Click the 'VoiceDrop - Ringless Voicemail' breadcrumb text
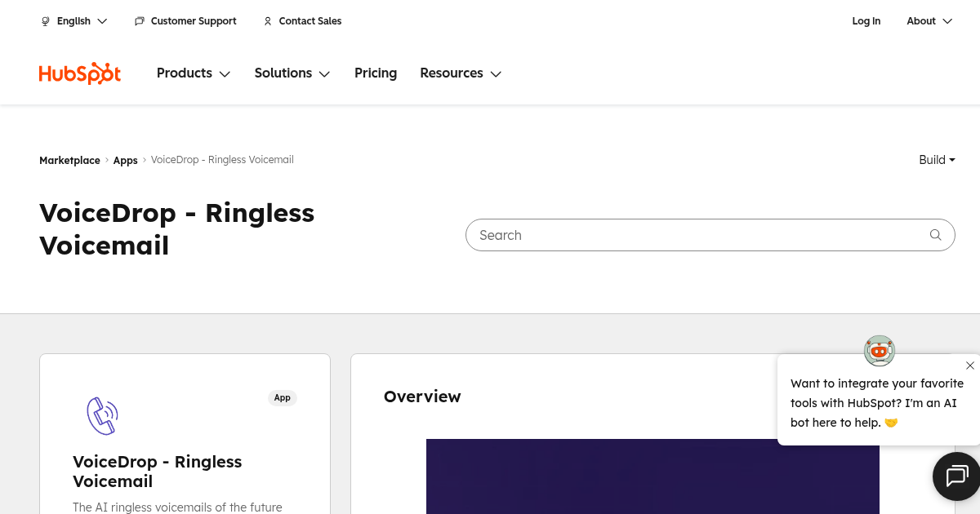The image size is (980, 514). click(x=222, y=160)
